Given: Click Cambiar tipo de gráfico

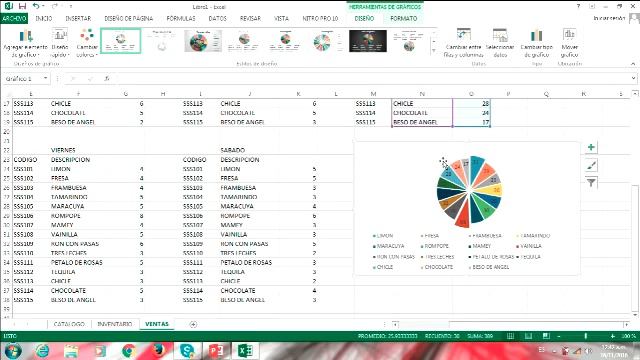Looking at the screenshot, I should [536, 43].
